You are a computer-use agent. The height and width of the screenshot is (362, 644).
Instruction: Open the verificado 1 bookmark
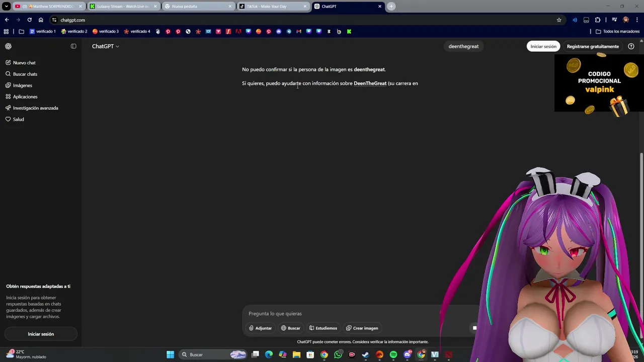[x=42, y=31]
